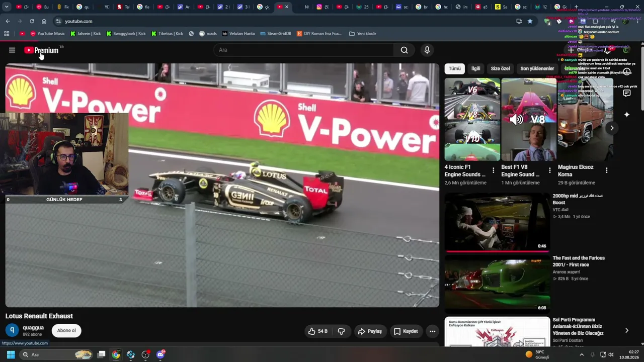Expand the tab search dropdown

(7, 7)
